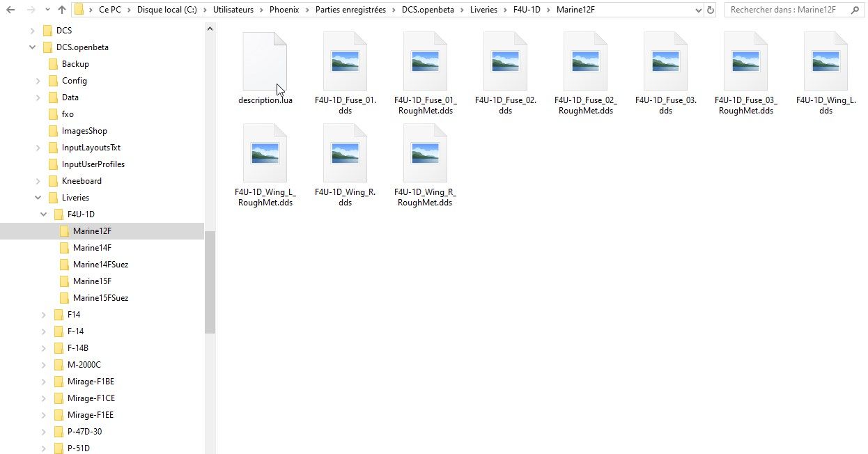This screenshot has width=868, height=454.
Task: Select F4U-1D_Wing_L_RoughMet.dds file icon
Action: point(265,153)
